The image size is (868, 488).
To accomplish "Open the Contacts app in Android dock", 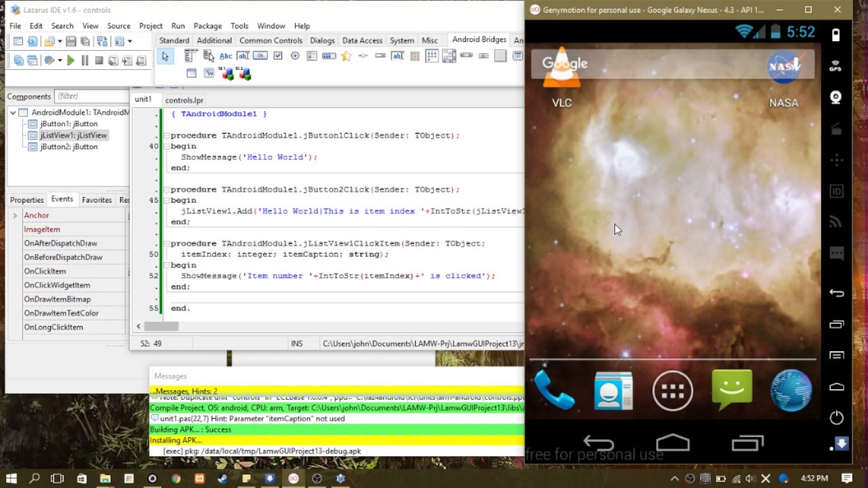I will 614,390.
